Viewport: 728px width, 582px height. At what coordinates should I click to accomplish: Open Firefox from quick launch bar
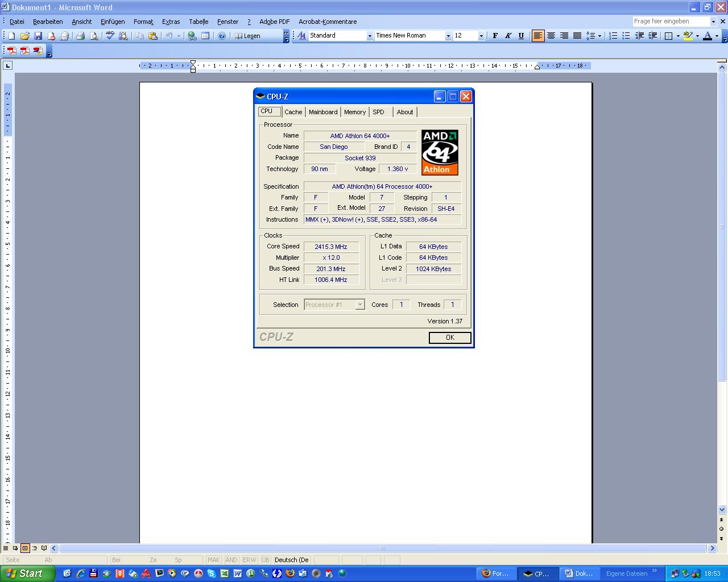coord(290,573)
